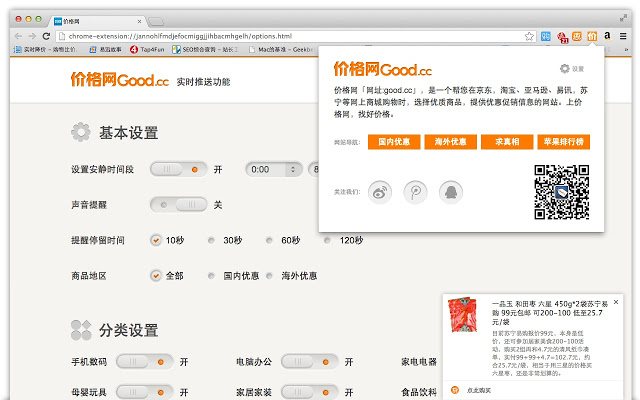Click the 价格网 extension toolbar icon
This screenshot has height=400, width=640.
pyautogui.click(x=592, y=36)
